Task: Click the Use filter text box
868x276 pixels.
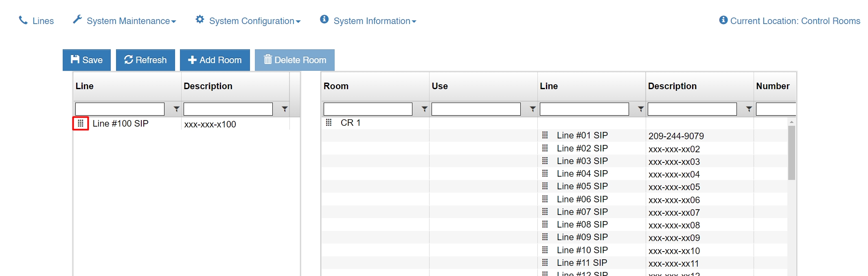Action: click(476, 109)
